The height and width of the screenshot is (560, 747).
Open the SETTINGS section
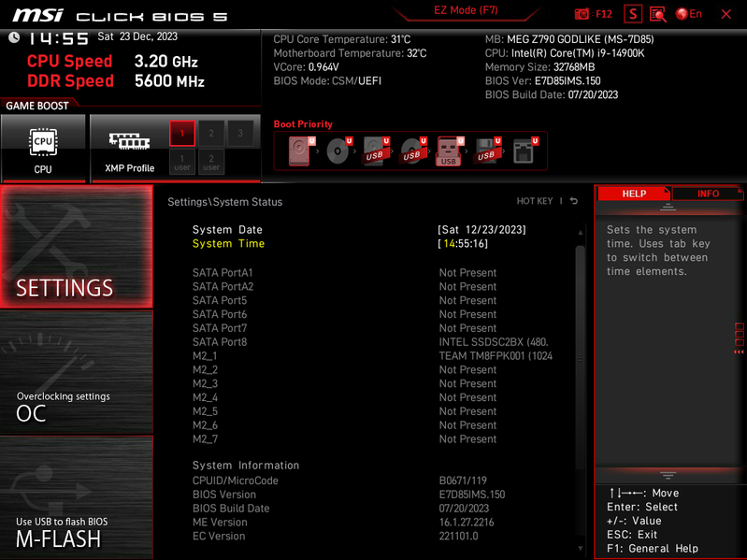pyautogui.click(x=77, y=247)
